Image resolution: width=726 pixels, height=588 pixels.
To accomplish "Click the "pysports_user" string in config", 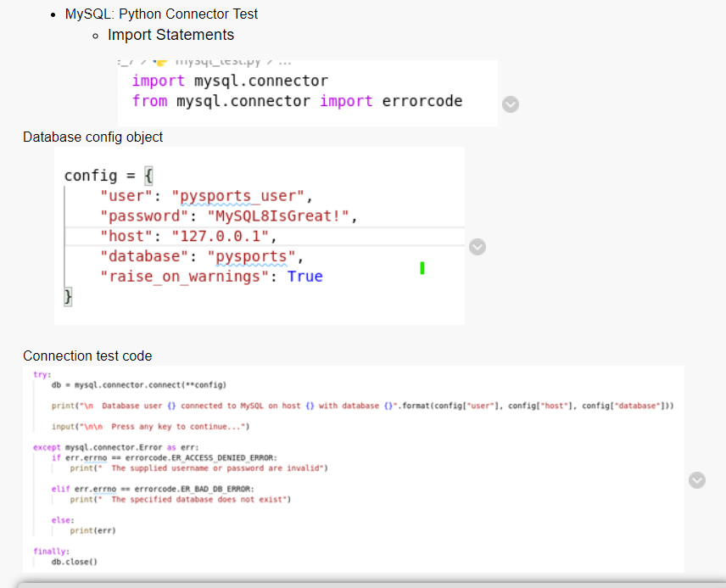I will pos(238,196).
